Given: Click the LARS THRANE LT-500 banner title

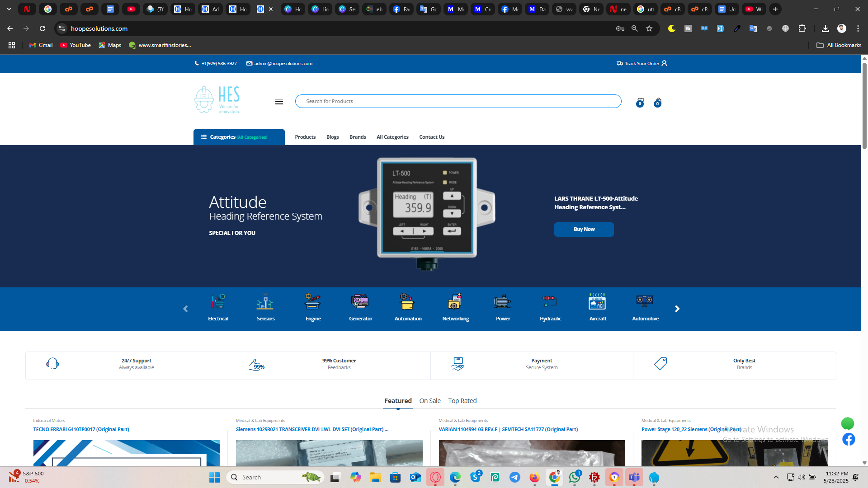Looking at the screenshot, I should (596, 203).
